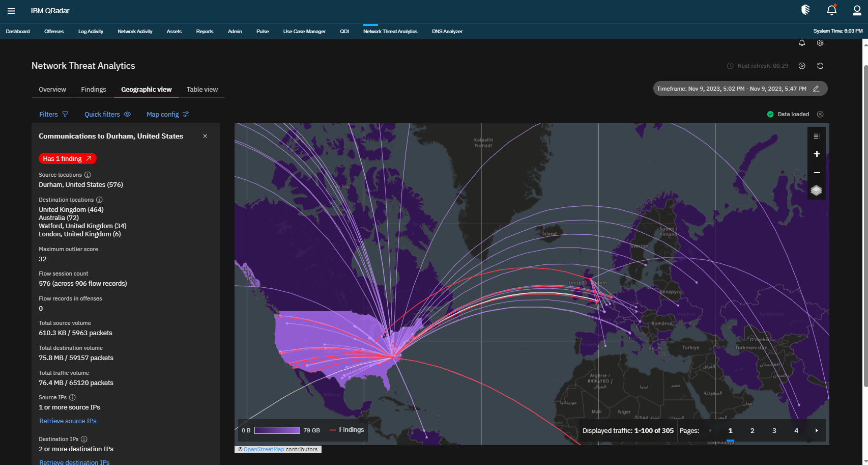Open Map config settings
Image resolution: width=868 pixels, height=465 pixels.
[167, 115]
